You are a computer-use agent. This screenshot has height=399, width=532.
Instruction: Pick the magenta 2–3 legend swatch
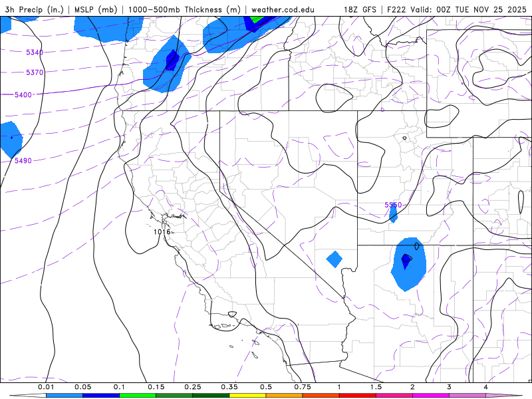tap(431, 396)
